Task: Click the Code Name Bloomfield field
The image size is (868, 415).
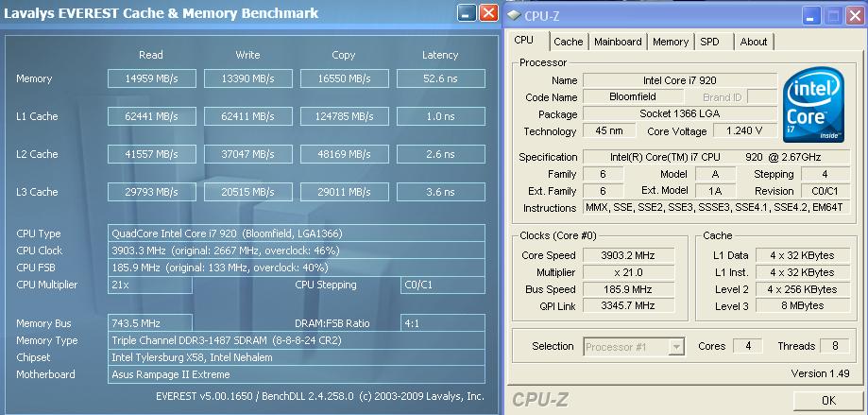Action: [x=633, y=97]
